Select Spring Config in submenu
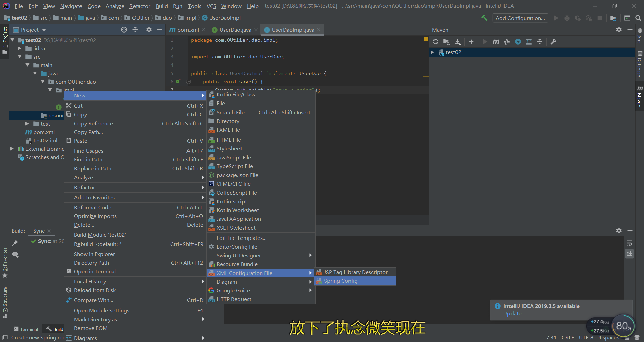644x342 pixels. click(x=355, y=281)
